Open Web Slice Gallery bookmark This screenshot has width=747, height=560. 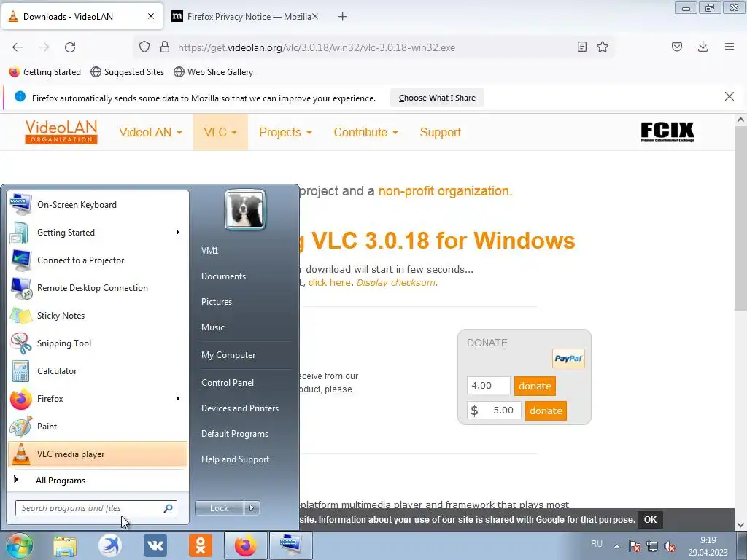[x=214, y=72]
